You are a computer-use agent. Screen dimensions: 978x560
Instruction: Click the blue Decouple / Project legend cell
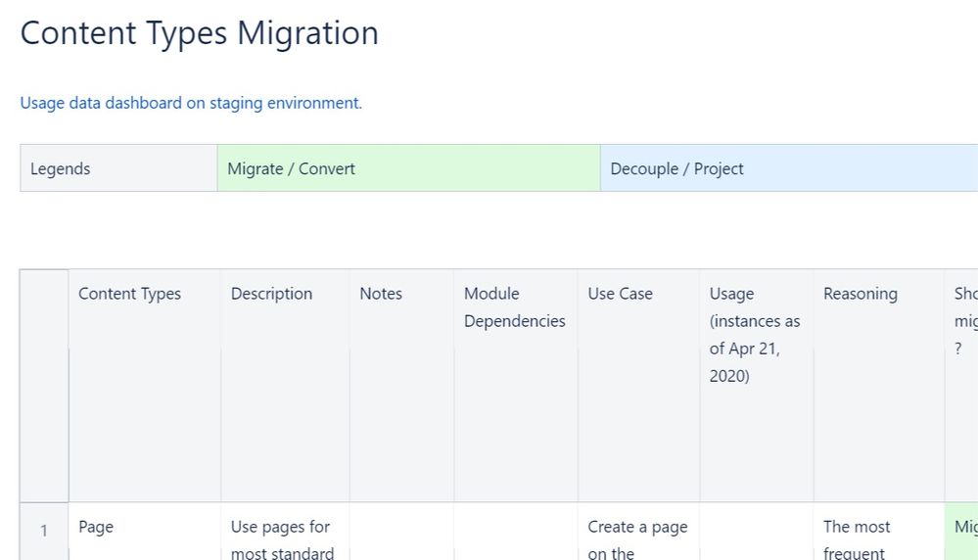click(x=789, y=168)
